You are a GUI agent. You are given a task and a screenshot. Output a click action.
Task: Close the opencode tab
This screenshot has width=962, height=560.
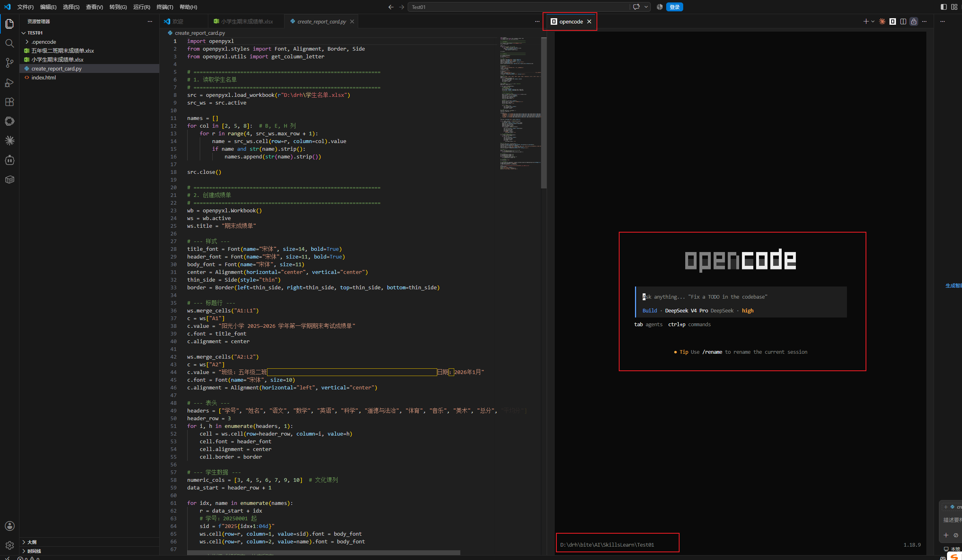click(x=589, y=21)
